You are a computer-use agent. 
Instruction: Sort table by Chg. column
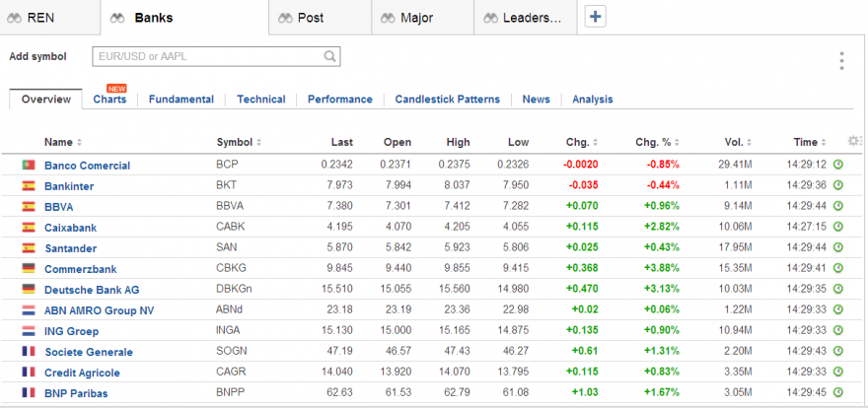click(x=582, y=142)
